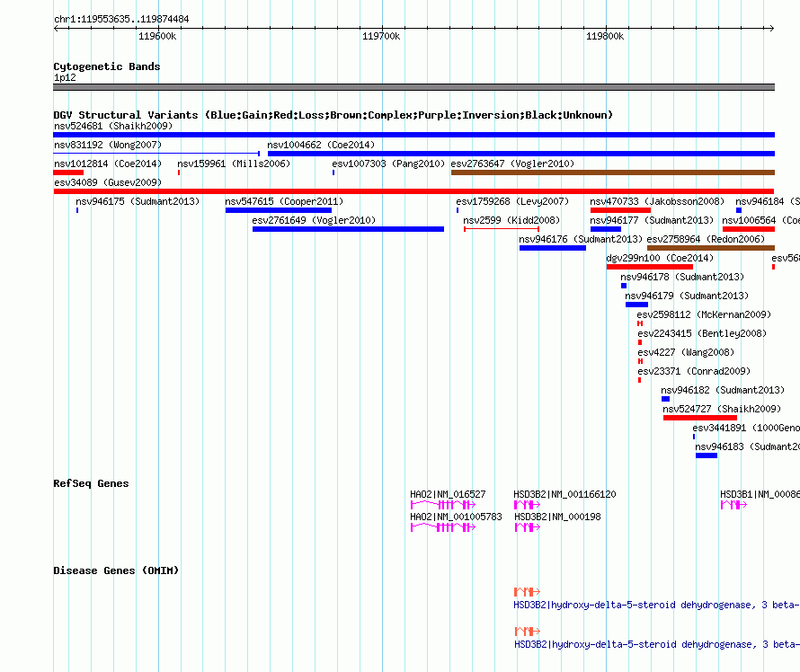Open esv23371 (Conrad2009) label
The width and height of the screenshot is (800, 672).
(x=694, y=371)
